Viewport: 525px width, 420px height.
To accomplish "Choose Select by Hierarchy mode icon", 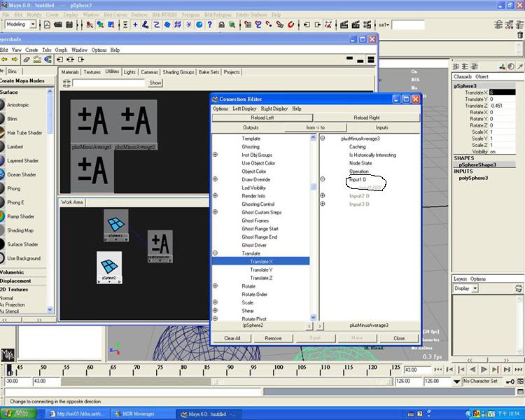I will pos(90,24).
